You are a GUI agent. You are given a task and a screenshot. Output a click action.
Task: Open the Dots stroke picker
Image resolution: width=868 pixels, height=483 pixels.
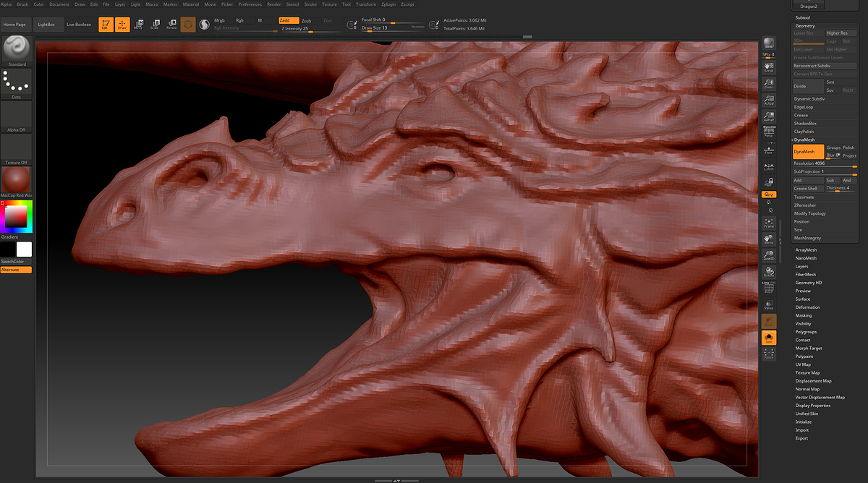click(16, 84)
